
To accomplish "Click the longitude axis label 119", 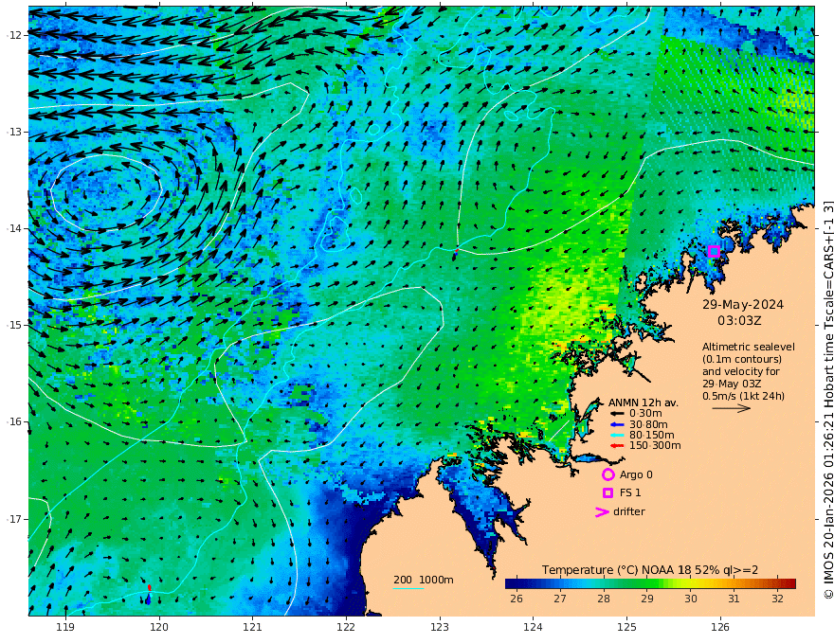I will [65, 627].
